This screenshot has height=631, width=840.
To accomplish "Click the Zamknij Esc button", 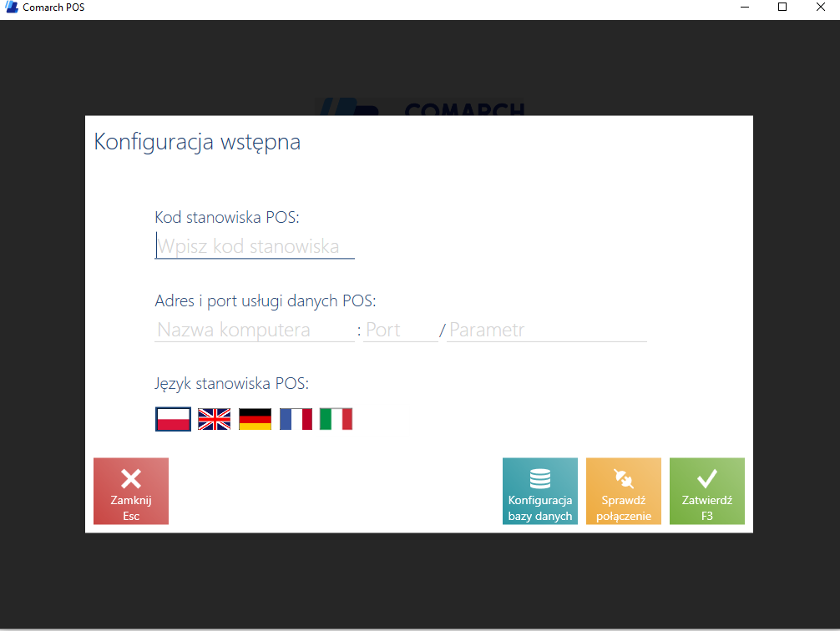I will tap(131, 491).
